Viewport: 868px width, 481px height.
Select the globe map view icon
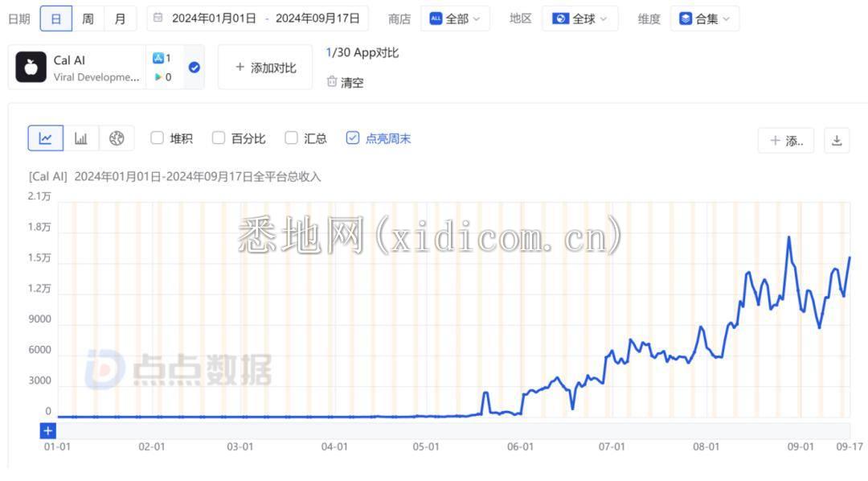[x=117, y=138]
